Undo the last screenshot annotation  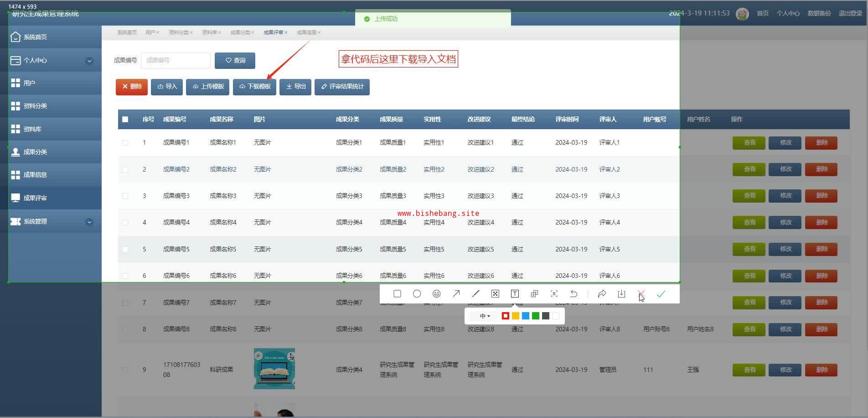coord(573,294)
